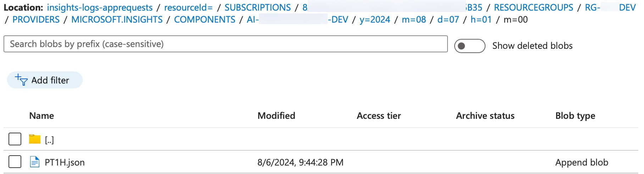Viewport: 644px width, 174px height.
Task: Sort by the Name column header
Action: coord(41,116)
